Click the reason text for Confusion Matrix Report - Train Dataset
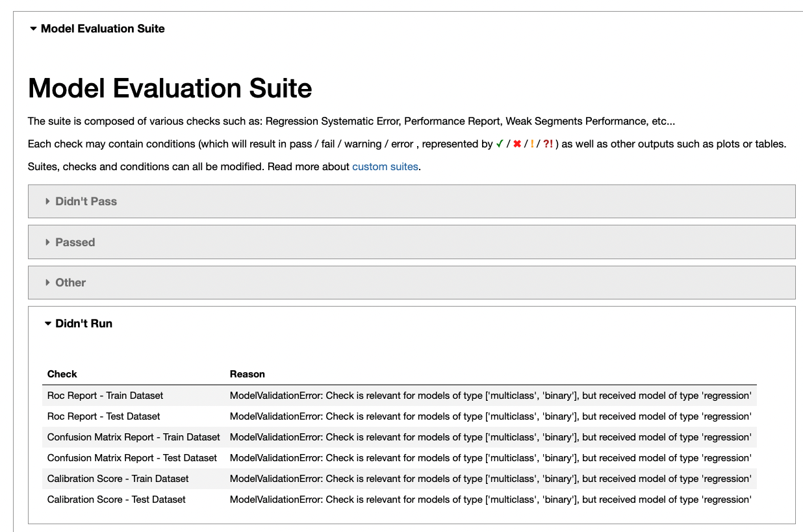Image resolution: width=803 pixels, height=532 pixels. pos(491,437)
